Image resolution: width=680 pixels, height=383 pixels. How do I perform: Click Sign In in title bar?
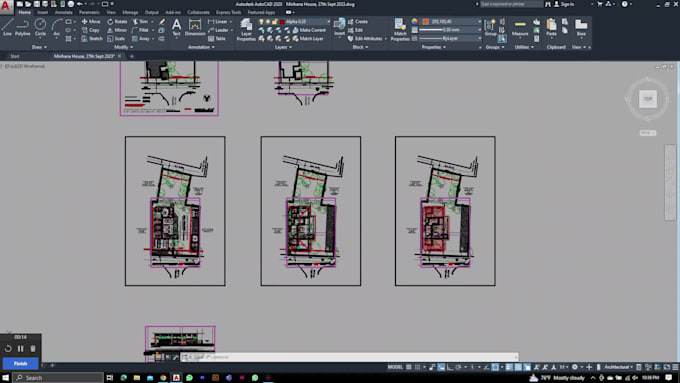pyautogui.click(x=564, y=4)
